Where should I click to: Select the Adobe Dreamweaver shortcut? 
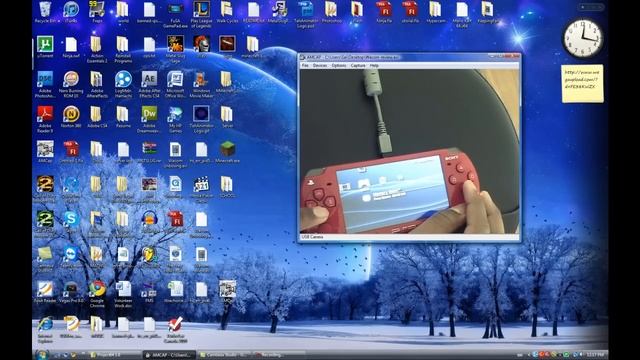pyautogui.click(x=149, y=119)
